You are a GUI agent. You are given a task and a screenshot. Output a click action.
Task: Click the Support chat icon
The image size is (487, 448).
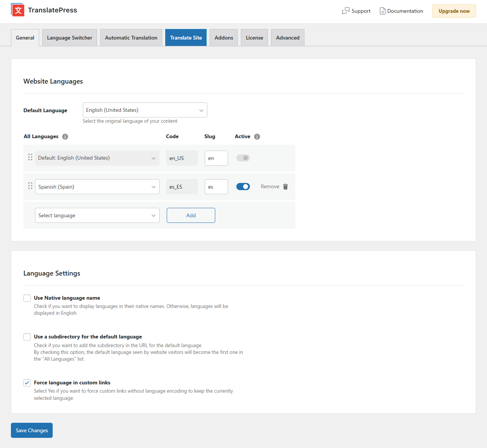pyautogui.click(x=345, y=11)
